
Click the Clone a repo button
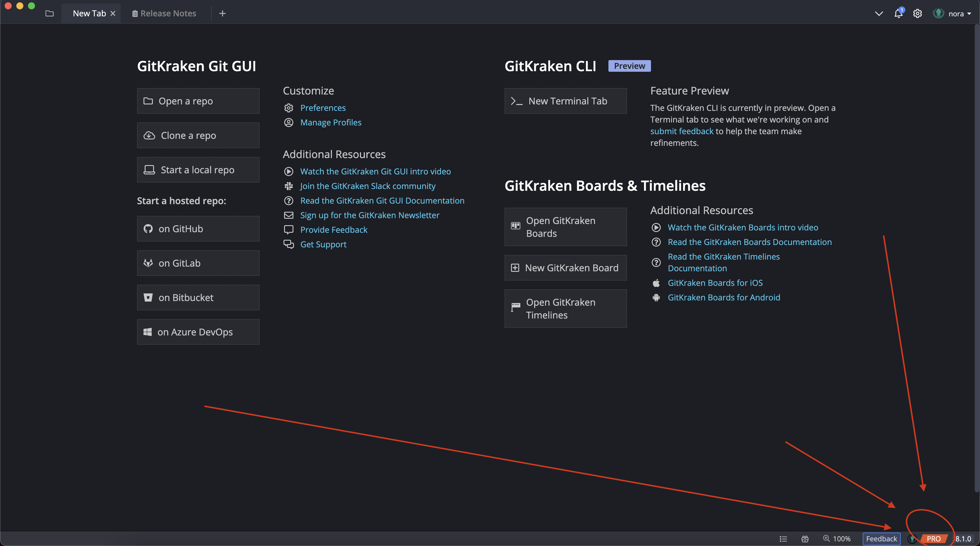pyautogui.click(x=198, y=135)
